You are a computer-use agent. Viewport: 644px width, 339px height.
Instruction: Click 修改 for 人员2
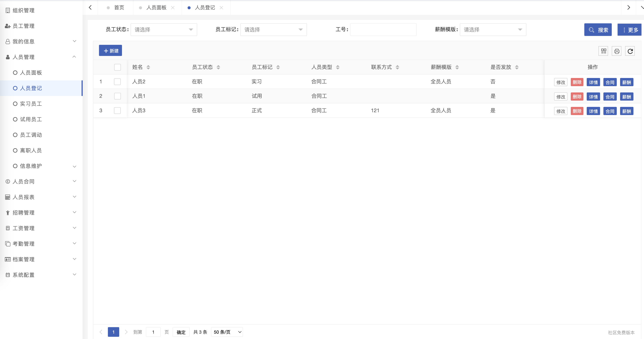[561, 82]
